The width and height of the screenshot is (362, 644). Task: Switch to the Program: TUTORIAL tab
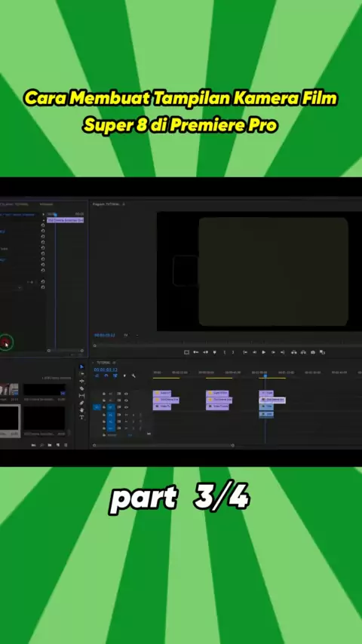click(x=106, y=204)
